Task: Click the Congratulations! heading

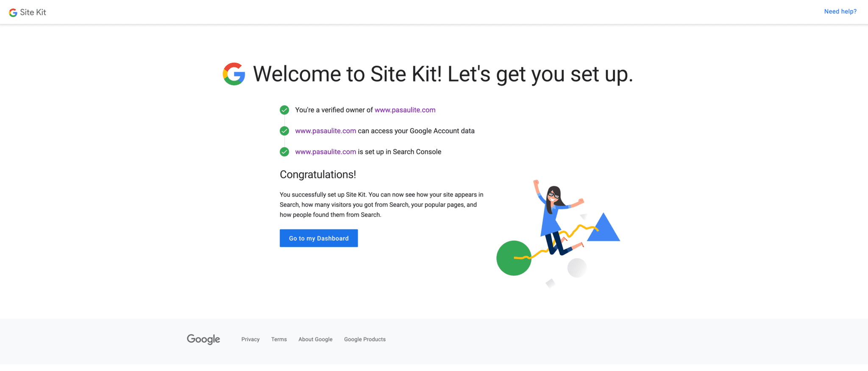Action: pyautogui.click(x=317, y=174)
